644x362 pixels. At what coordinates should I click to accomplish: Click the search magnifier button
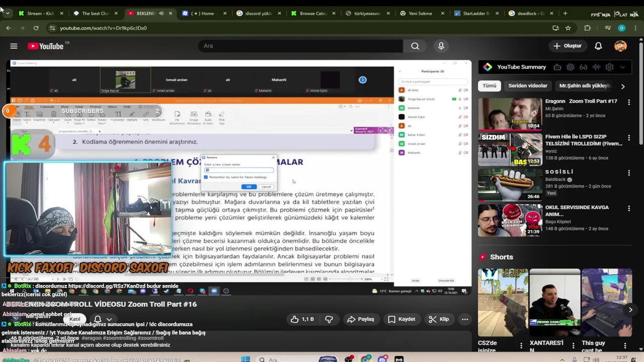pos(415,46)
